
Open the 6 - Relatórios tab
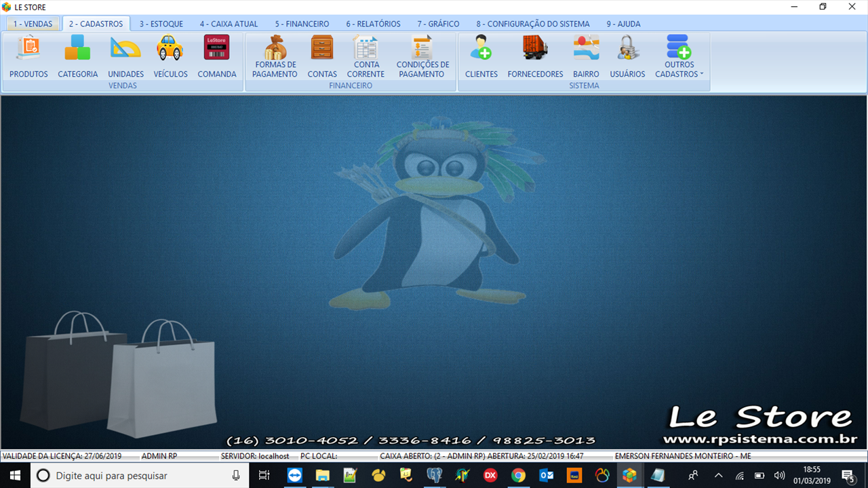[373, 24]
